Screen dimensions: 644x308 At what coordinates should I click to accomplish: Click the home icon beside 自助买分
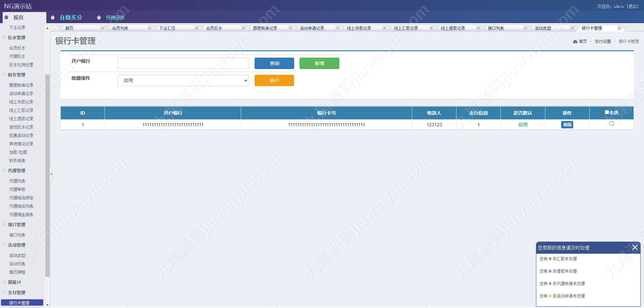click(53, 18)
